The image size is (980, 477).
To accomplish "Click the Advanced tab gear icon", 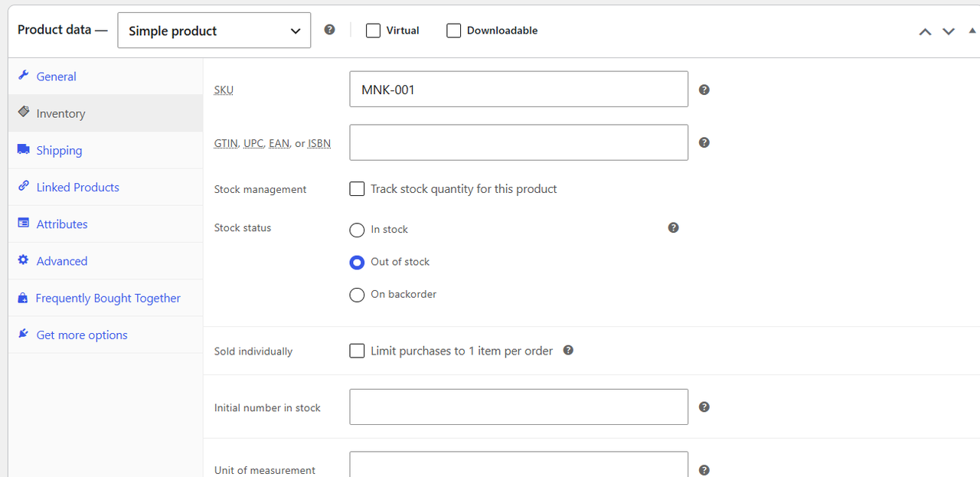I will pyautogui.click(x=23, y=260).
